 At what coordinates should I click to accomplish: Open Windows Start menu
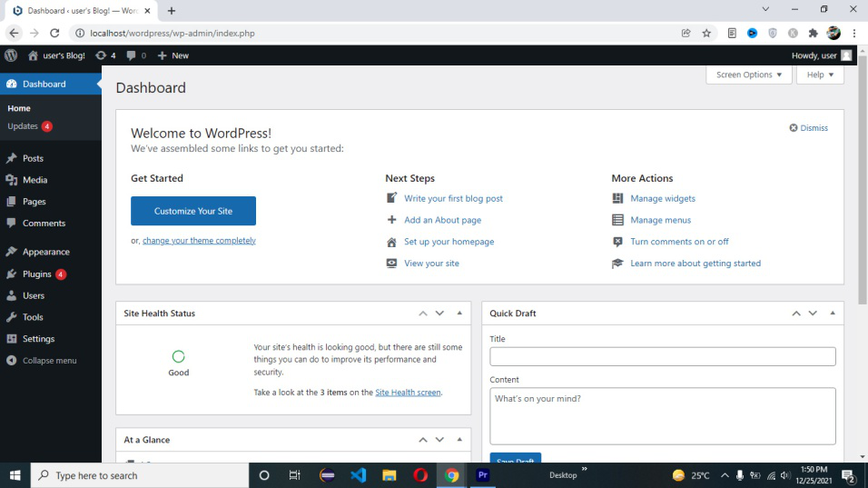[x=15, y=475]
